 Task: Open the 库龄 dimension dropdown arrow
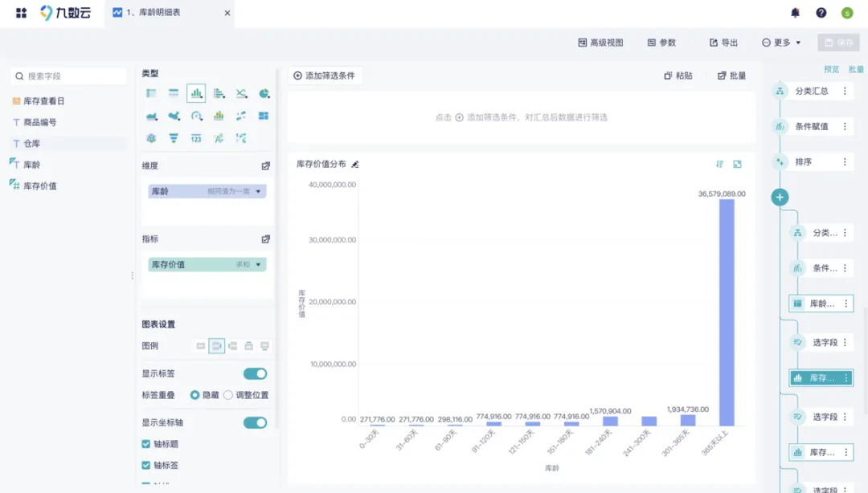coord(258,191)
